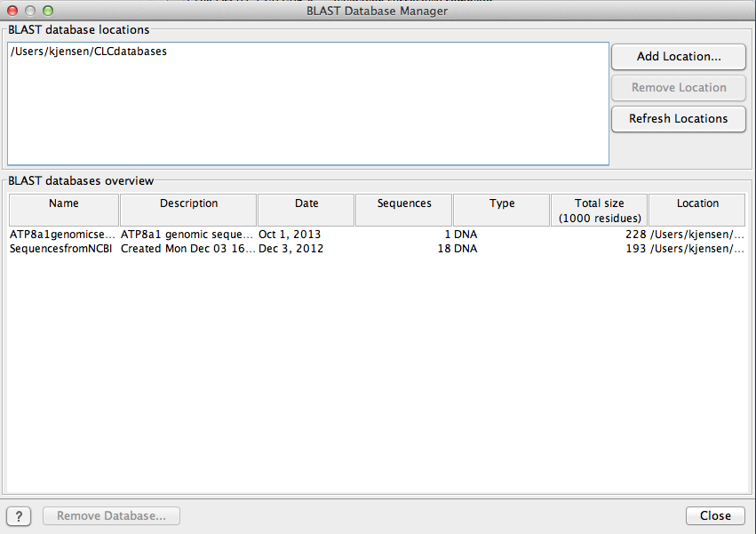756x534 pixels.
Task: Sort databases by Total size column
Action: [x=599, y=210]
